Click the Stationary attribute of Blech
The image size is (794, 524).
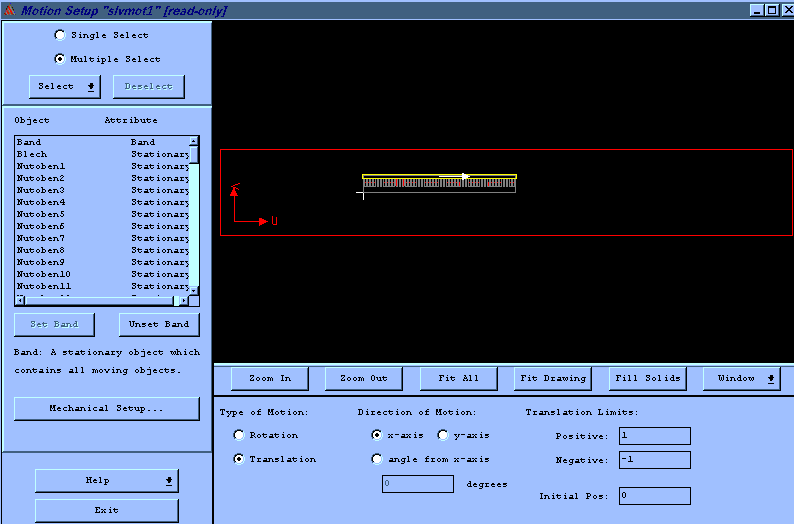point(160,154)
